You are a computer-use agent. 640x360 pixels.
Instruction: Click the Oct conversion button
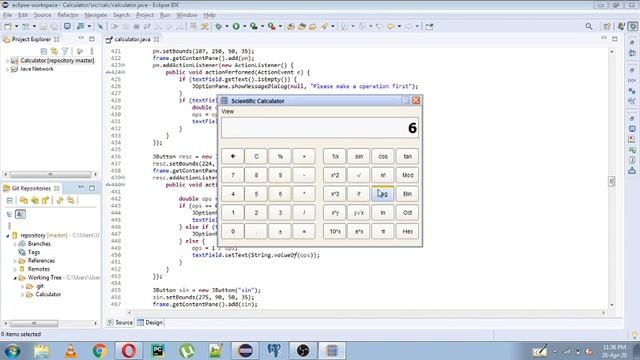click(x=407, y=213)
